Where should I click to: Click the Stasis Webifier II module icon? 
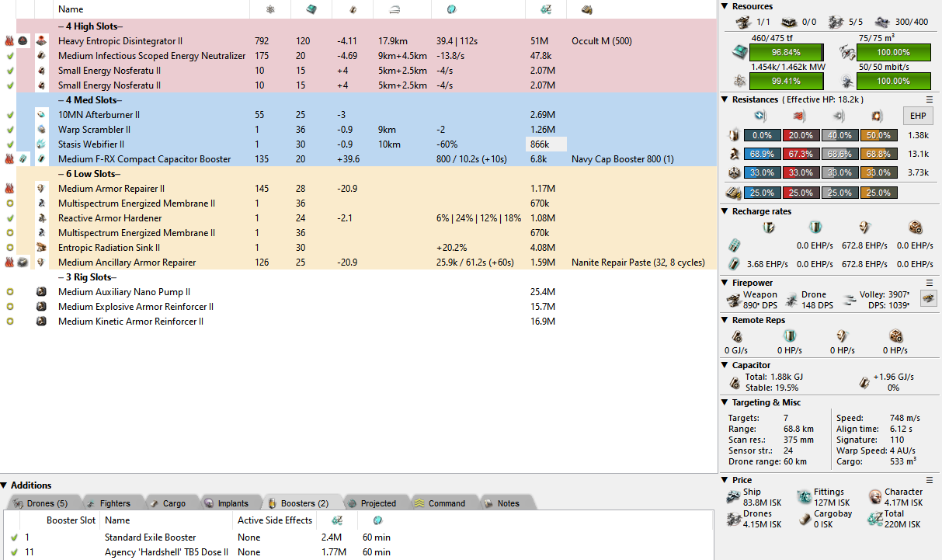tap(43, 144)
